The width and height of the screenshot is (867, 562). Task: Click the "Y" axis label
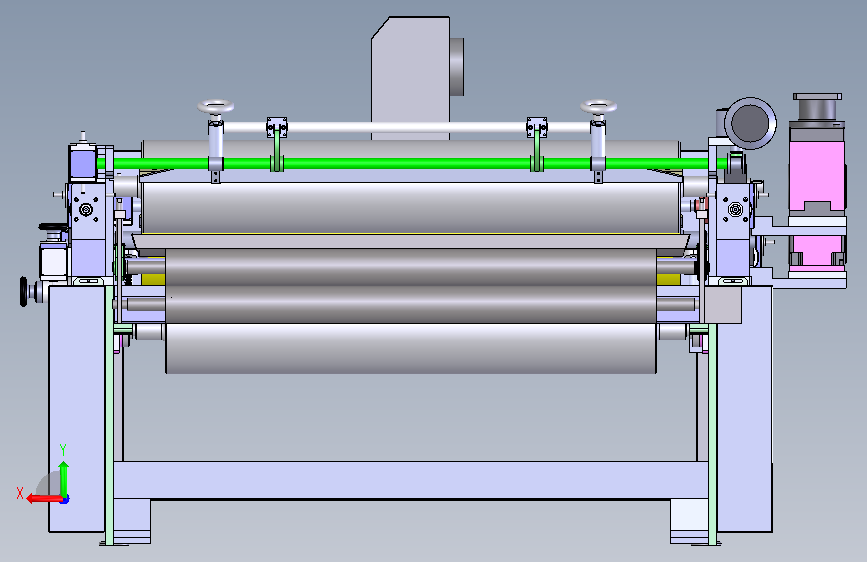[x=63, y=450]
